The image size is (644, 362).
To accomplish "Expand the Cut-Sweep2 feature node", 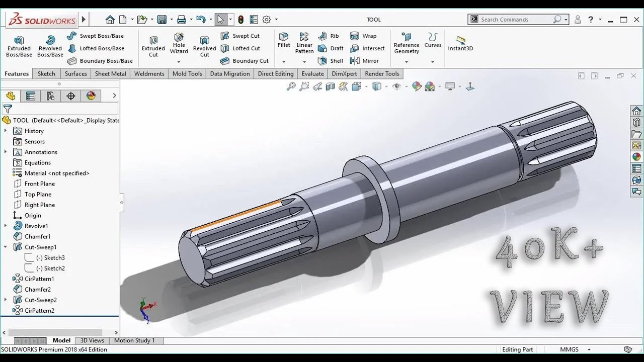I will tap(6, 300).
